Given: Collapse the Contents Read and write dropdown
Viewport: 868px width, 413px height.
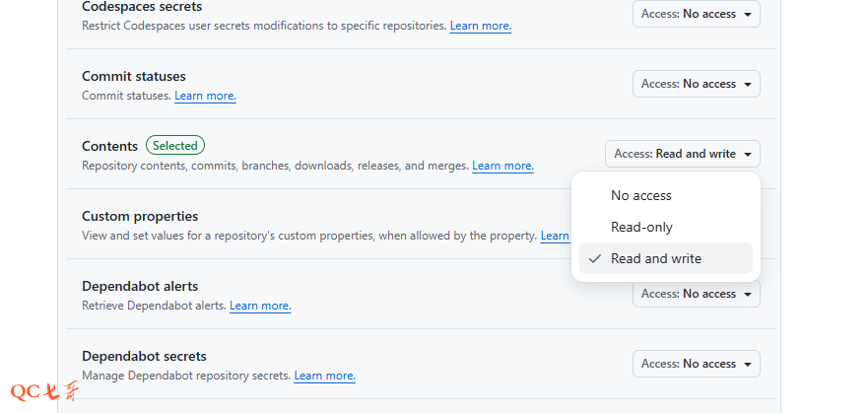Looking at the screenshot, I should 682,154.
